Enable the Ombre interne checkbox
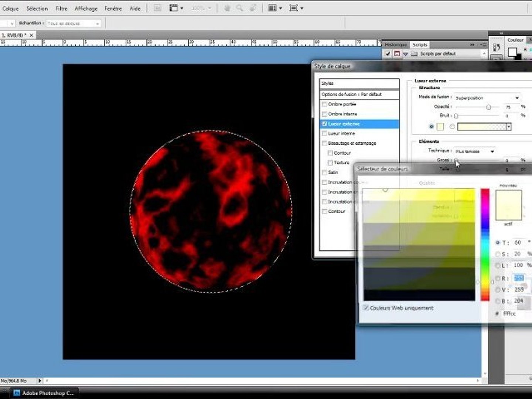 tap(324, 114)
